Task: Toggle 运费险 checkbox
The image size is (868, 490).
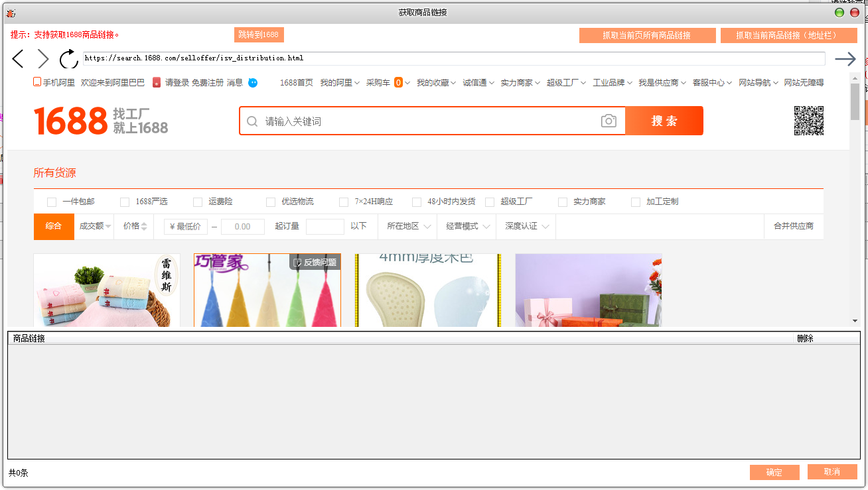Action: pyautogui.click(x=198, y=202)
